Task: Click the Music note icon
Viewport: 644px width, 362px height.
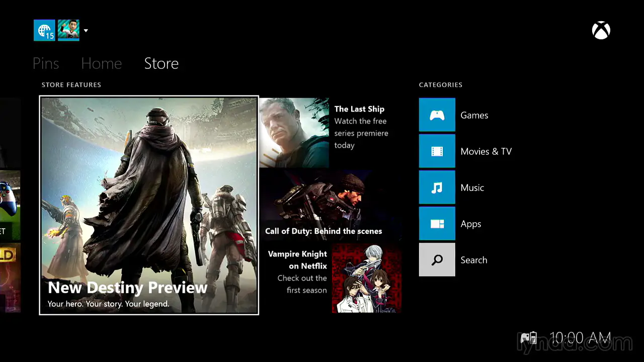Action: [437, 188]
